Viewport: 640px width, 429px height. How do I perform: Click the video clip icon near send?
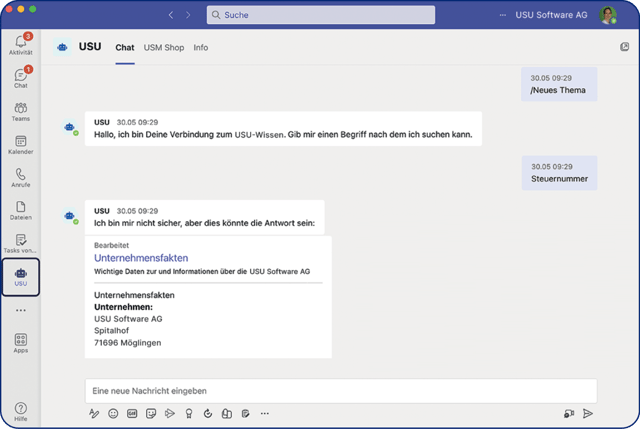click(569, 413)
